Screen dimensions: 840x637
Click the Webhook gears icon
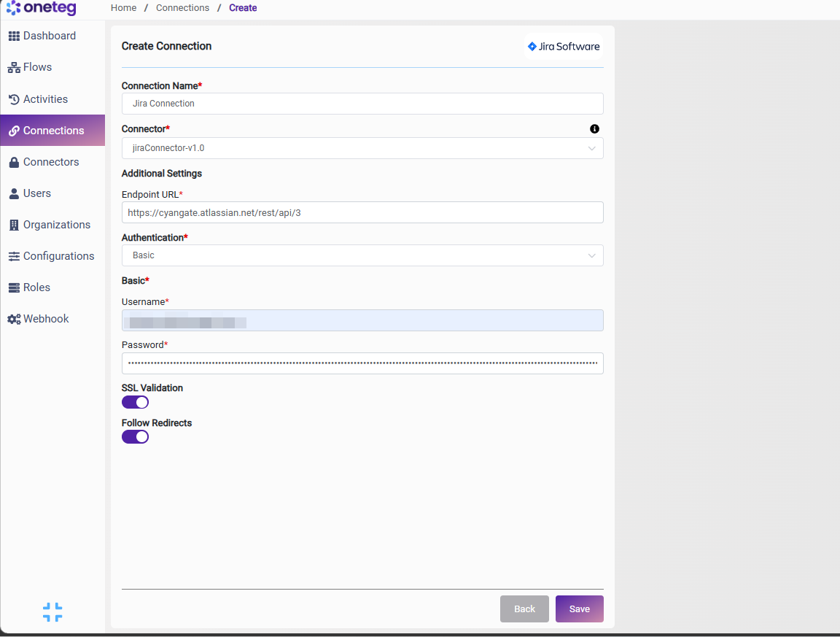tap(14, 319)
